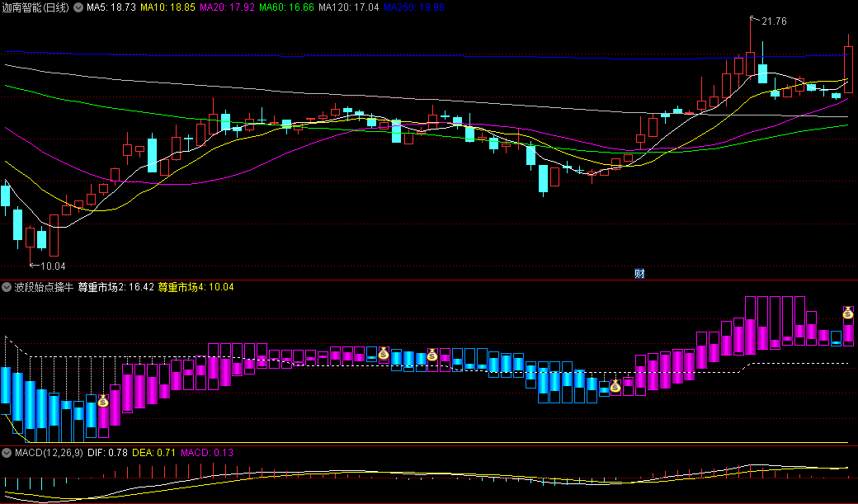Click the 财 finance marker icon
Screen dimensions: 858x504
pyautogui.click(x=639, y=274)
